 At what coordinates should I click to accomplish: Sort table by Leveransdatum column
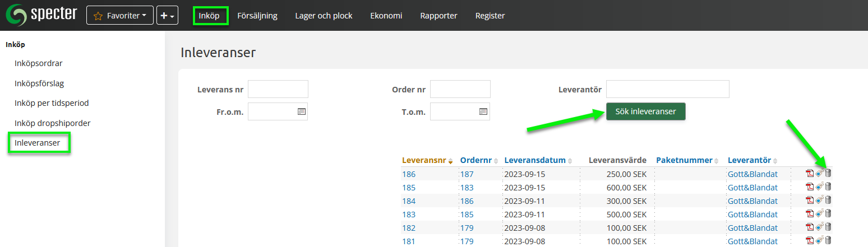[x=537, y=160]
